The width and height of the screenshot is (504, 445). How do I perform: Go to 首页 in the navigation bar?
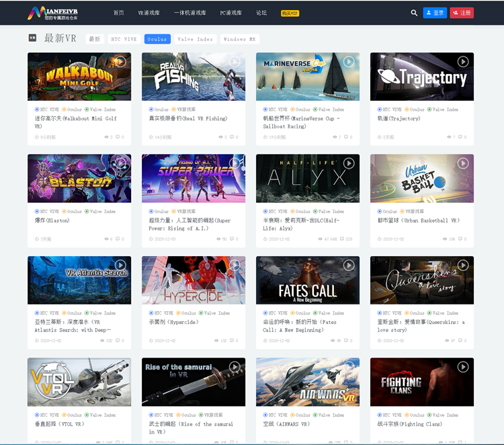(118, 13)
